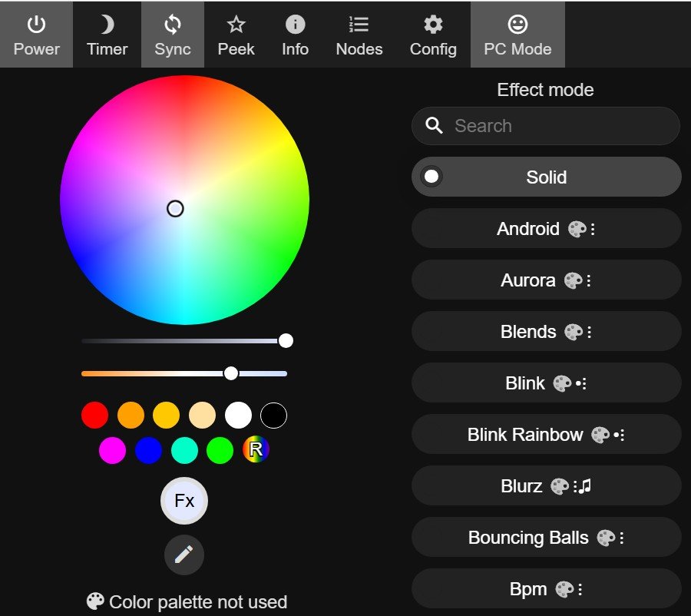Viewport: 691px width, 616px height.
Task: Expand Aurora effect options dots
Action: pos(589,281)
